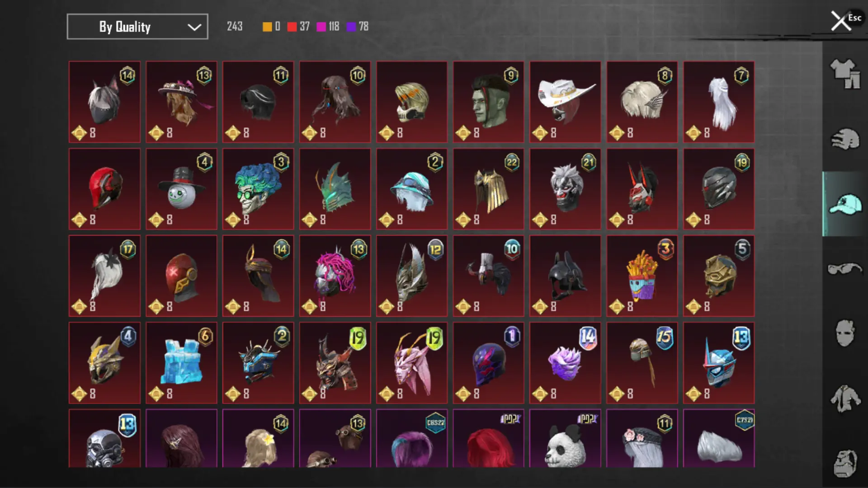Select the white cowboy hat item
This screenshot has height=488, width=868.
pos(565,102)
